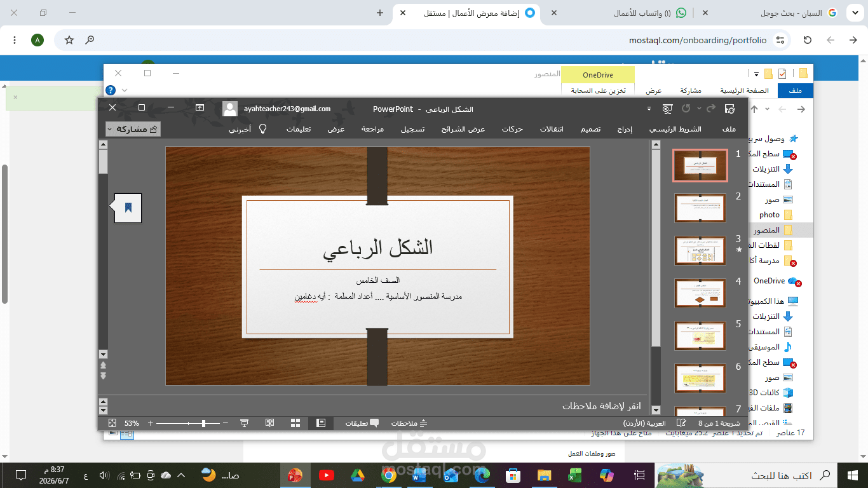This screenshot has height=488, width=868.
Task: Click العربية (الأردن) language in status bar
Action: point(644,423)
